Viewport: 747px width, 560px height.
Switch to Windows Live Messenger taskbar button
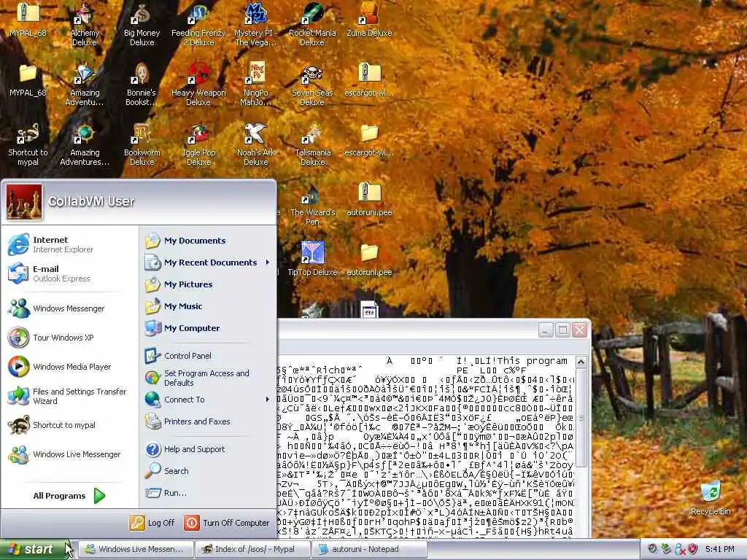[136, 550]
